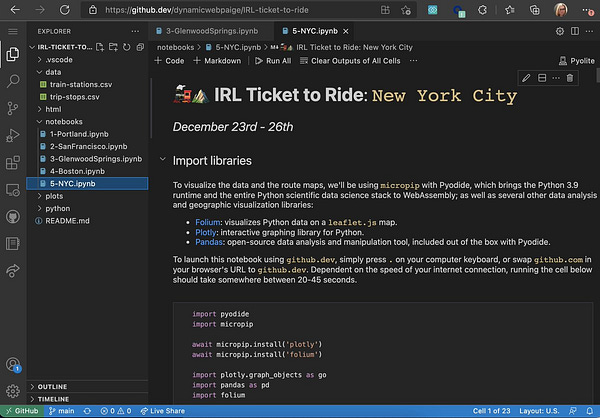The image size is (600, 418).
Task: Open more editor actions ellipsis
Action: [589, 31]
